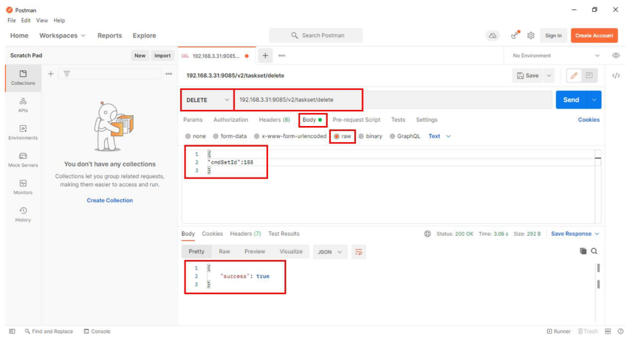Select the none body type radio

[x=188, y=136]
